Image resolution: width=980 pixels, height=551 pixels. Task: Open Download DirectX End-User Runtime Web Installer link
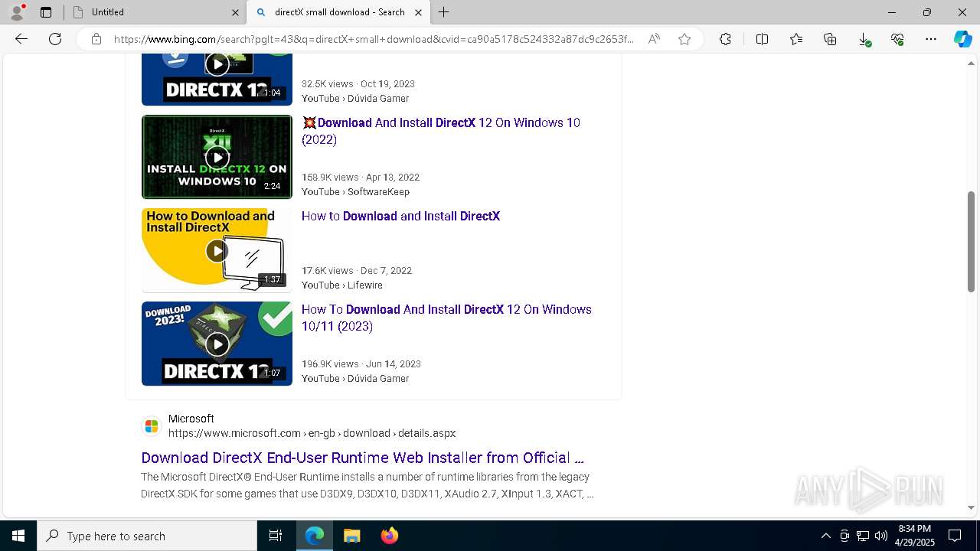click(362, 458)
